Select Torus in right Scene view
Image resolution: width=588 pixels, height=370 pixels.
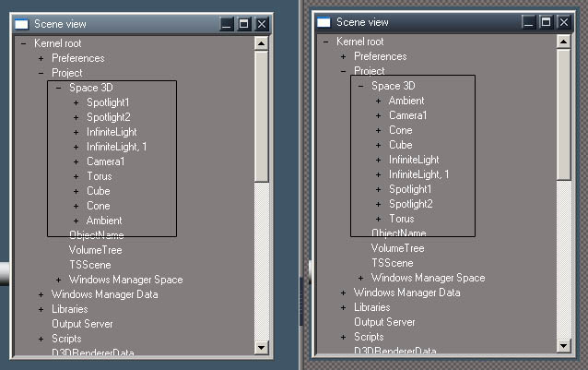[x=402, y=219]
